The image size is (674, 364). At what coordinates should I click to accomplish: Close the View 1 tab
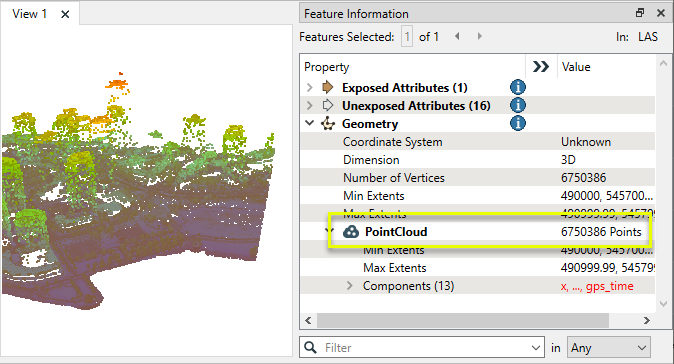coord(65,14)
